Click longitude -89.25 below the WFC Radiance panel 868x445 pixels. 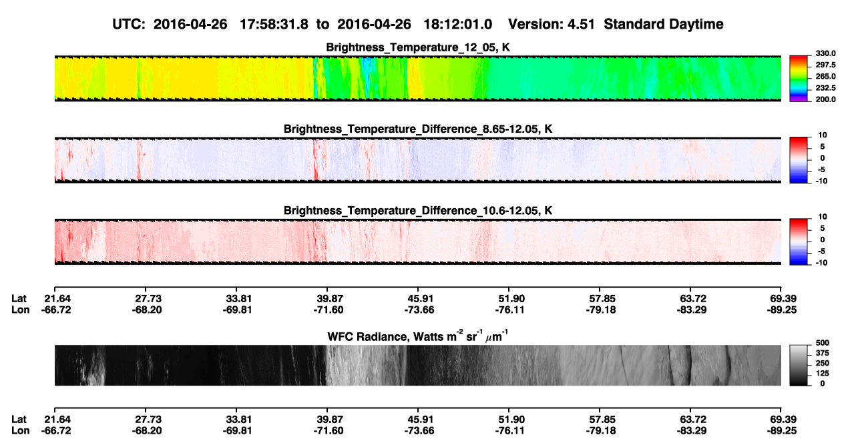point(781,430)
